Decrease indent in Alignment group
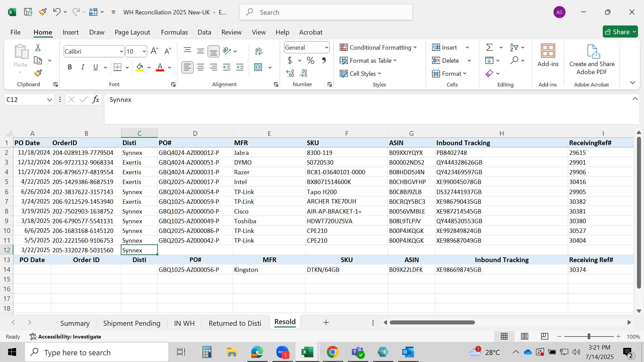Viewport: 644px width, 362px height. click(x=227, y=67)
